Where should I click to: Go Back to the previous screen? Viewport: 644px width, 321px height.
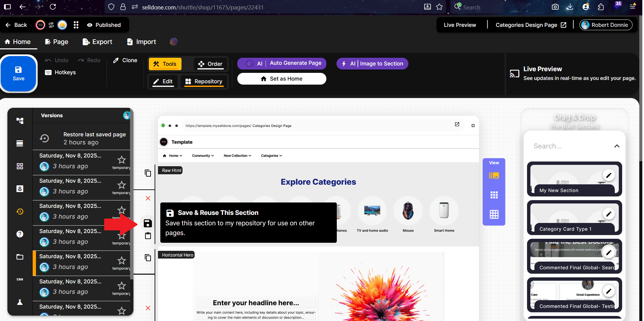point(16,25)
